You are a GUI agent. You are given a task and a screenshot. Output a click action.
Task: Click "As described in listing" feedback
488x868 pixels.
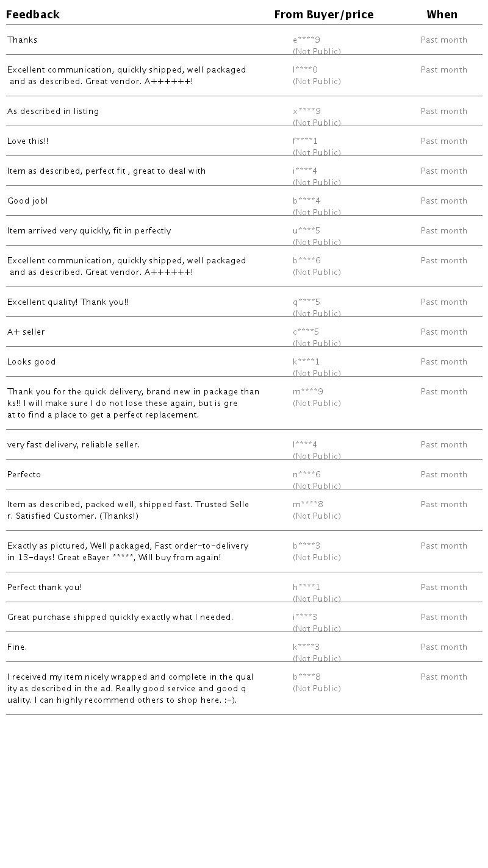(53, 112)
